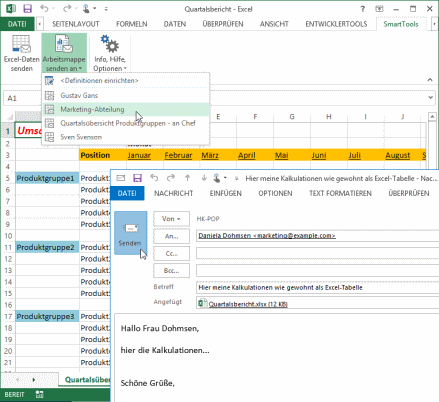The image size is (439, 402).
Task: Send the email with Senden button
Action: pyautogui.click(x=130, y=233)
